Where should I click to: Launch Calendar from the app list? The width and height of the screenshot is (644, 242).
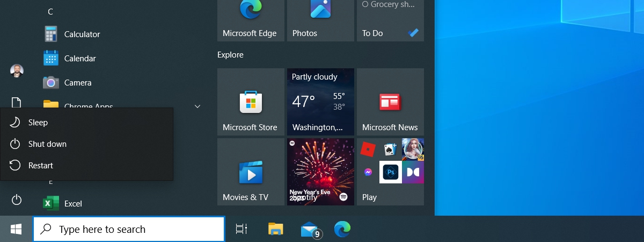79,58
